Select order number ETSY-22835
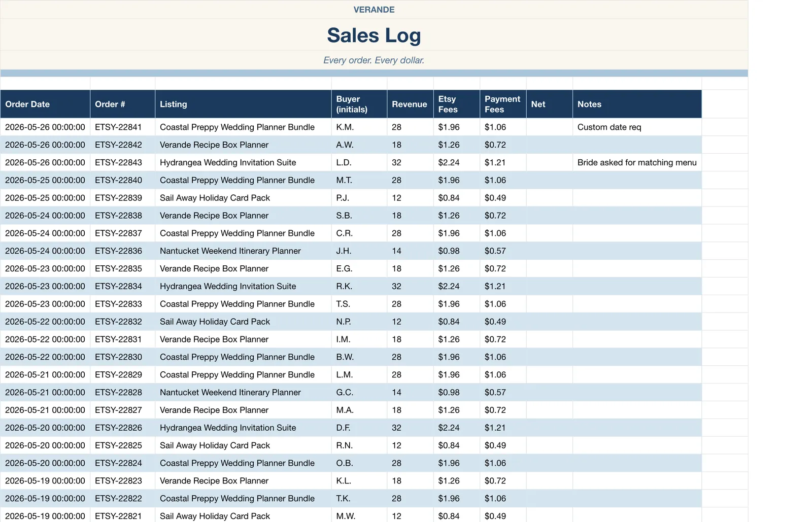This screenshot has height=522, width=812. click(x=123, y=268)
